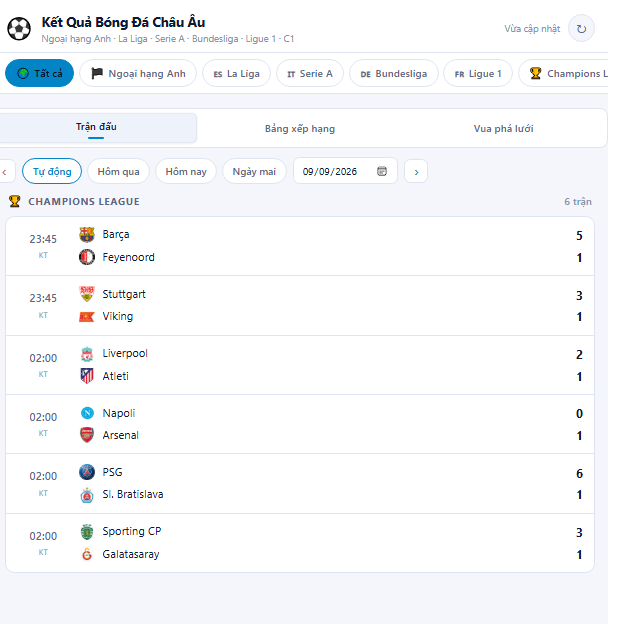Select the Napoli team name

click(x=119, y=413)
